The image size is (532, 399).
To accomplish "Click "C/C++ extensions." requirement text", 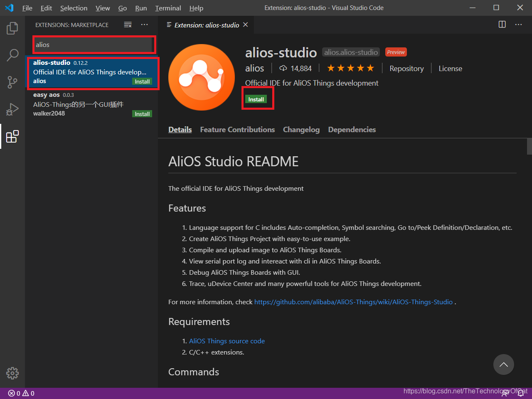I will (217, 352).
